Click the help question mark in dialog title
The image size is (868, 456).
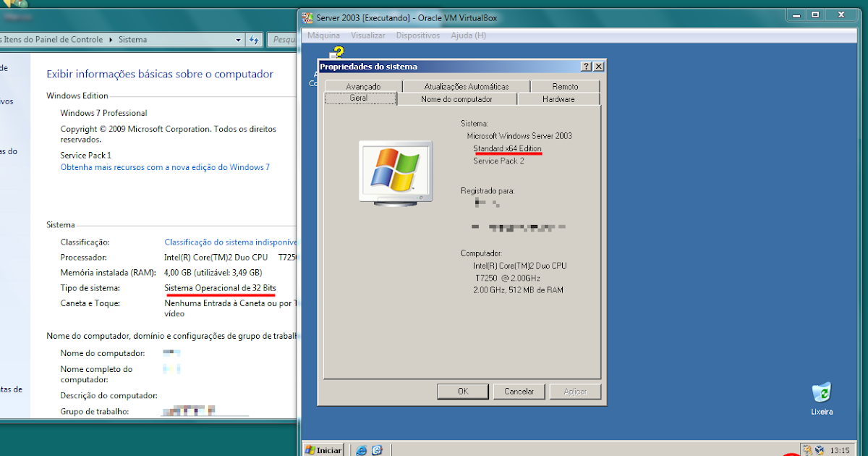[586, 67]
